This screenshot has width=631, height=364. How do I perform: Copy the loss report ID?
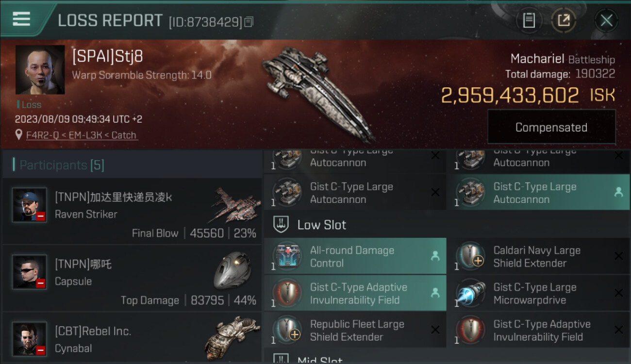(x=249, y=22)
